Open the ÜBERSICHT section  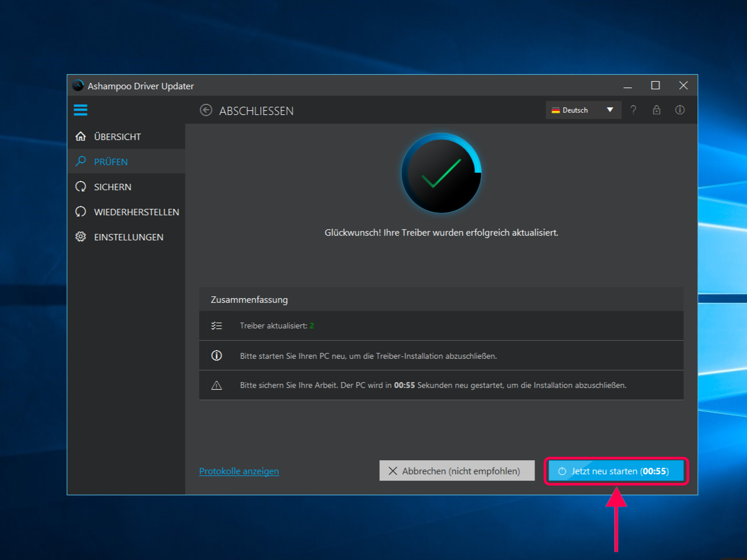(x=126, y=136)
